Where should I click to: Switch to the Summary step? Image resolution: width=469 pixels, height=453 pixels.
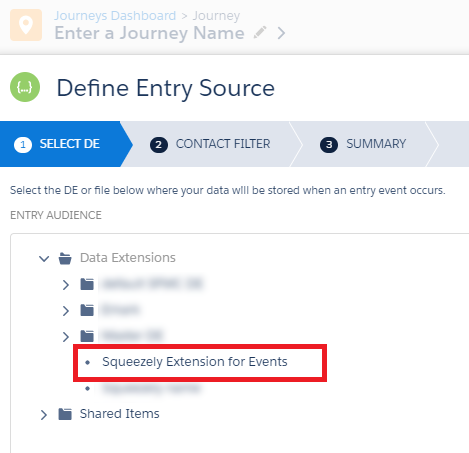[363, 144]
